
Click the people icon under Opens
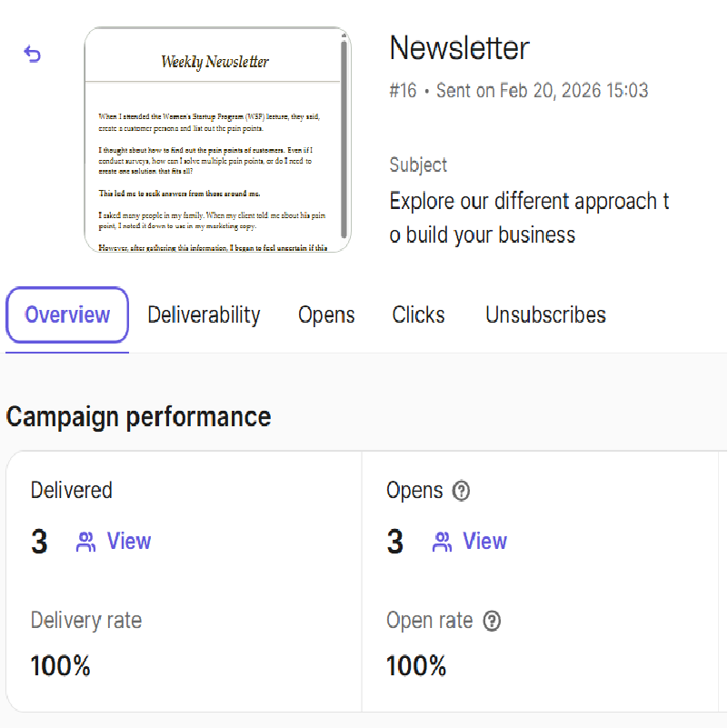click(443, 543)
